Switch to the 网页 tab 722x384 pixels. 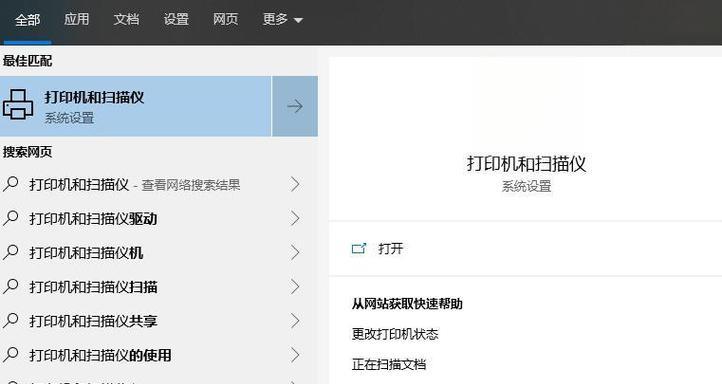click(x=225, y=19)
